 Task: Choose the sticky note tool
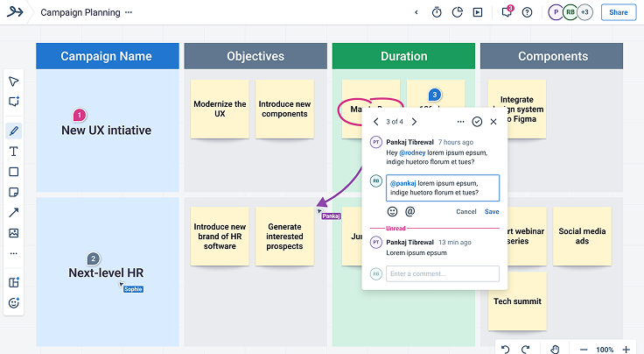[13, 192]
